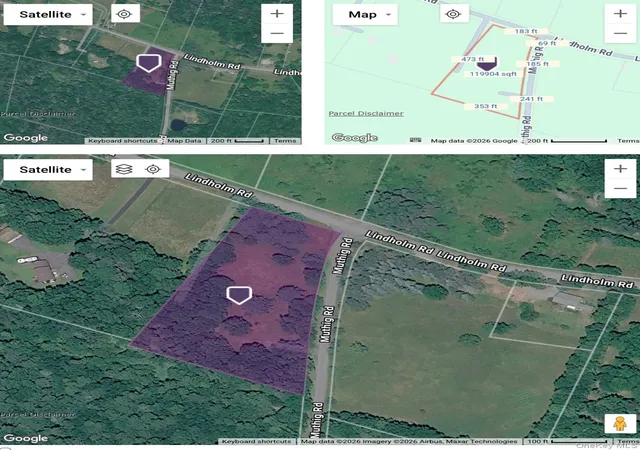Image resolution: width=640 pixels, height=450 pixels.
Task: Click Map Data in top-left map footer
Action: click(x=184, y=140)
